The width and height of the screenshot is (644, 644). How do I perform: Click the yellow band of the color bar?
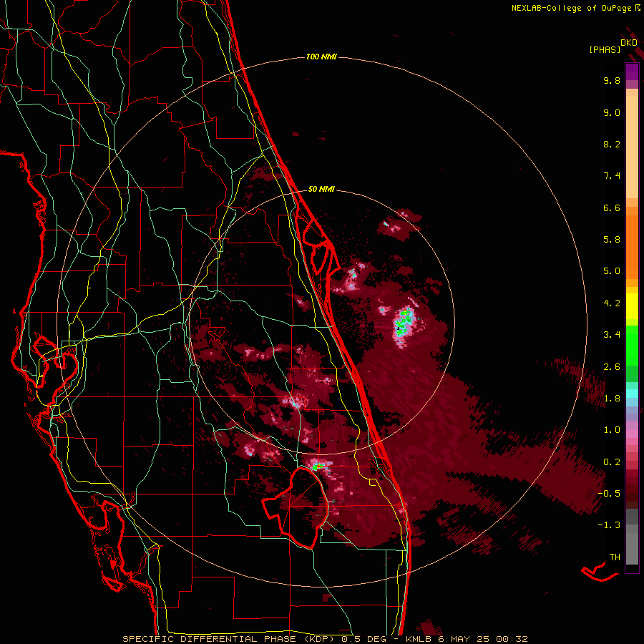point(632,306)
